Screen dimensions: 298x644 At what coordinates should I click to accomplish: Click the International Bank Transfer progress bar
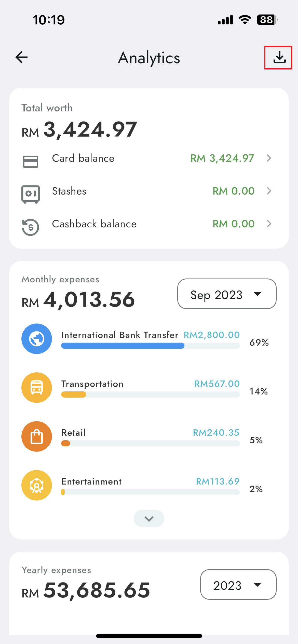click(x=150, y=346)
